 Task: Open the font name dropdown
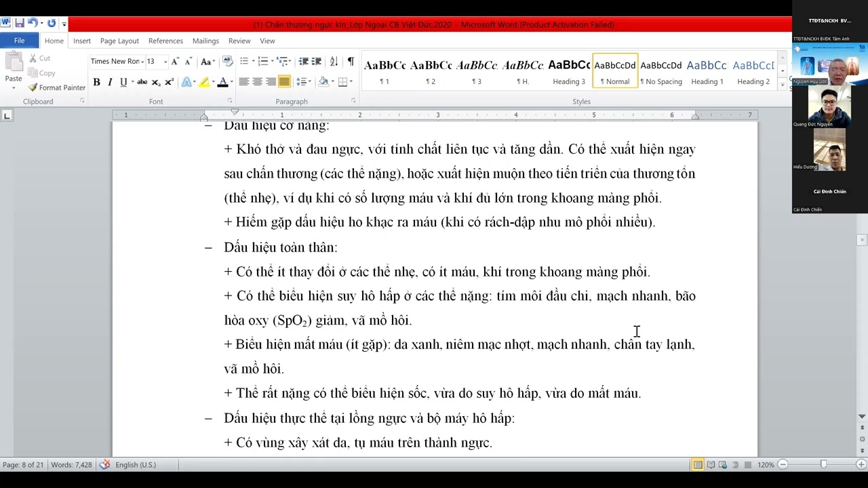(x=142, y=62)
